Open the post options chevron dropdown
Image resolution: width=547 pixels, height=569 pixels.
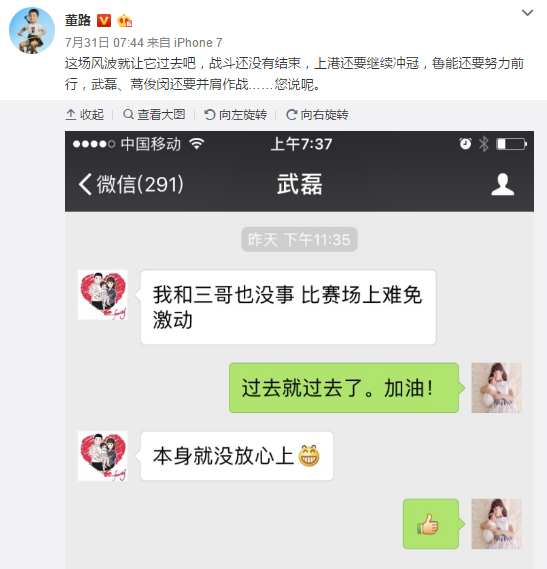527,13
